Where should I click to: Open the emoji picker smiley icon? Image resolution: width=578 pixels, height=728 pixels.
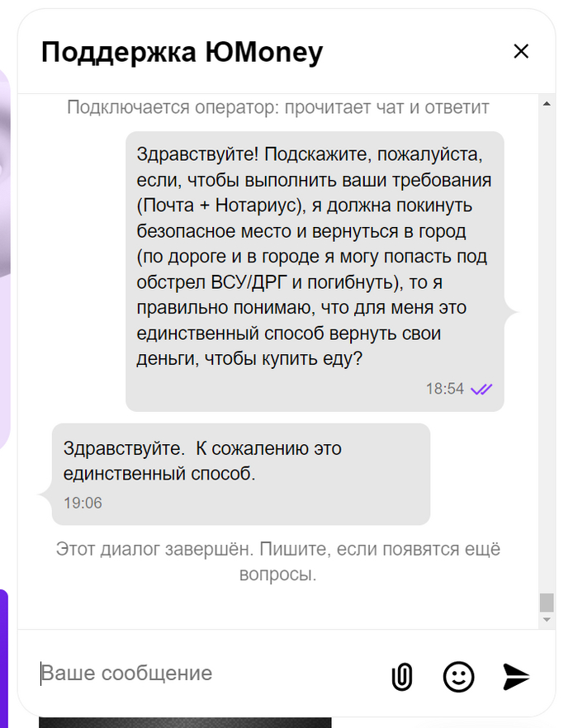point(458,676)
